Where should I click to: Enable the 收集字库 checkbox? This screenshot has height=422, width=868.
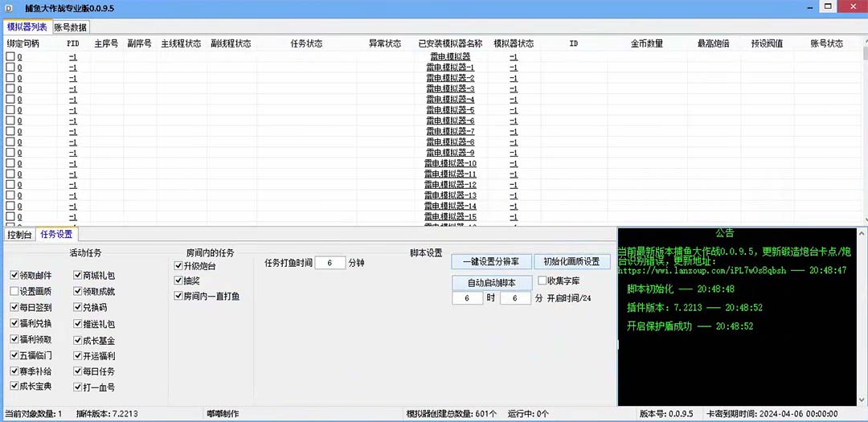[x=542, y=281]
